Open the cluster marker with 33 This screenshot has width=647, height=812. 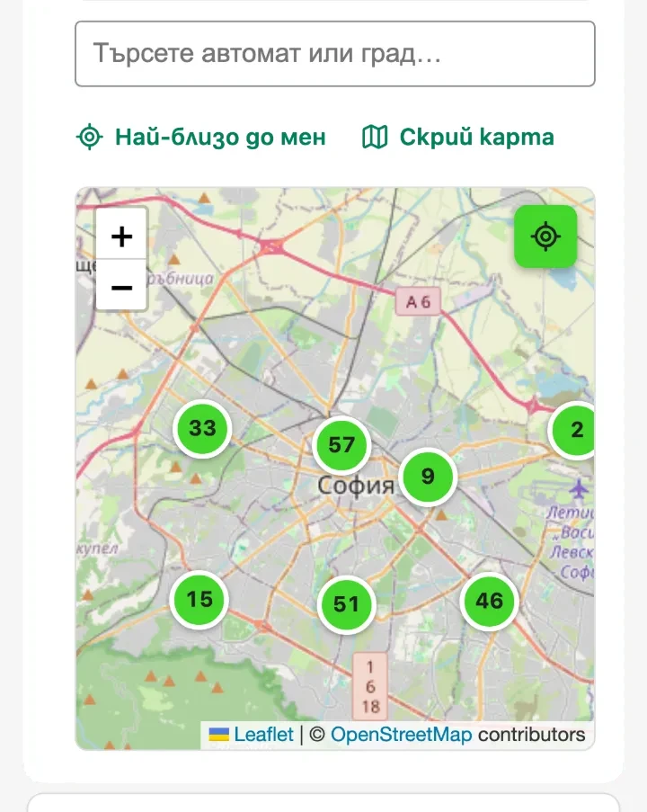pyautogui.click(x=202, y=428)
